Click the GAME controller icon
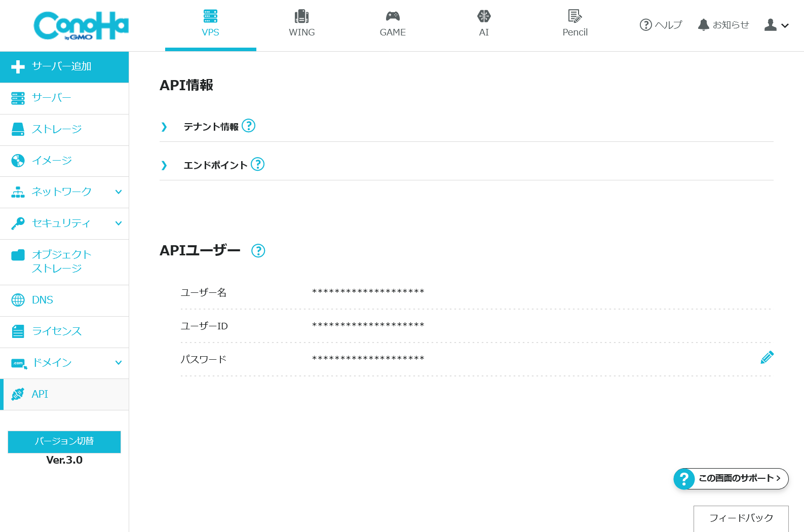 [x=393, y=16]
